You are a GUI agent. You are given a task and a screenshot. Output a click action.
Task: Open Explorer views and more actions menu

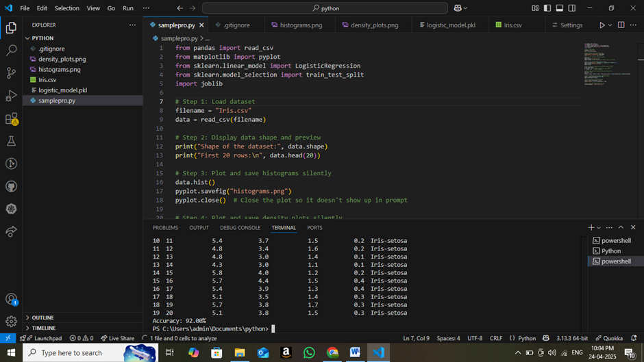[x=132, y=25]
